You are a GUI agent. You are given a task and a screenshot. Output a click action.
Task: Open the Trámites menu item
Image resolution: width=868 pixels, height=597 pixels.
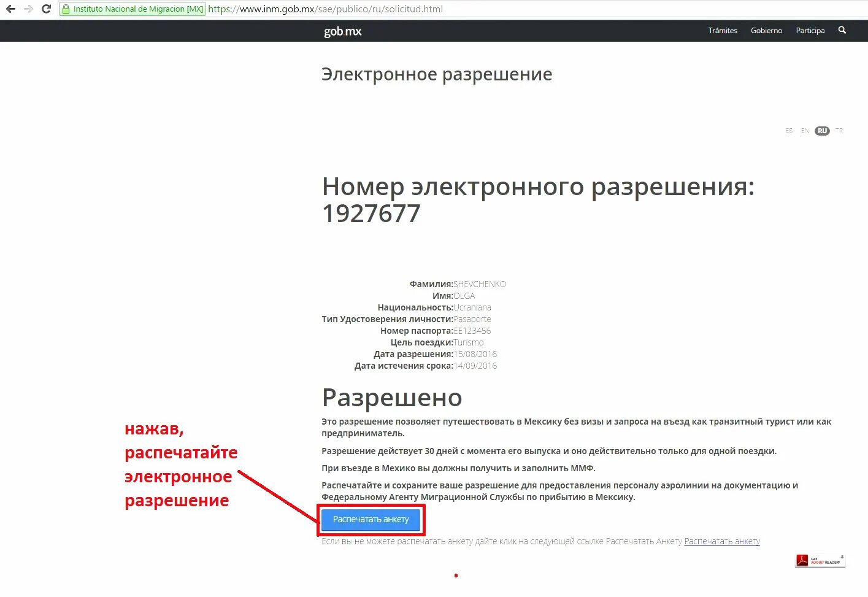[723, 31]
